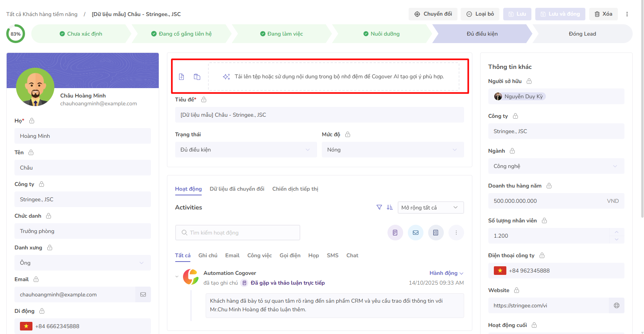The height and width of the screenshot is (334, 644).
Task: Open the activities filter funnel icon
Action: pyautogui.click(x=379, y=207)
